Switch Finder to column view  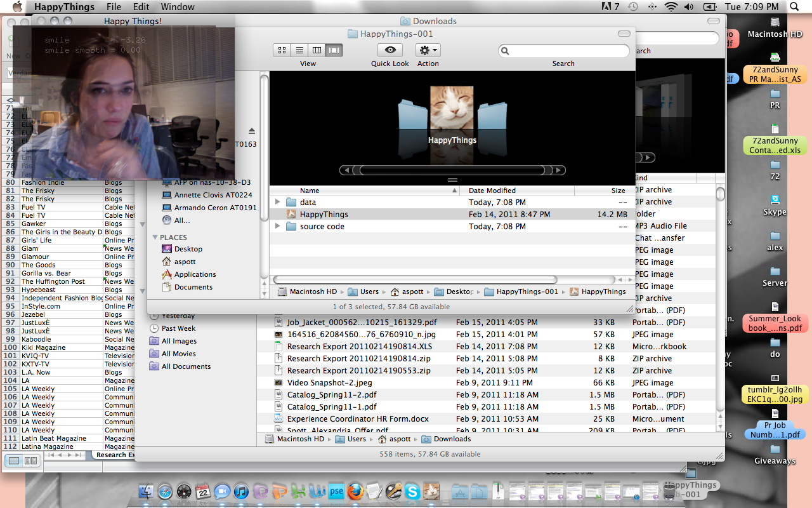pos(317,50)
